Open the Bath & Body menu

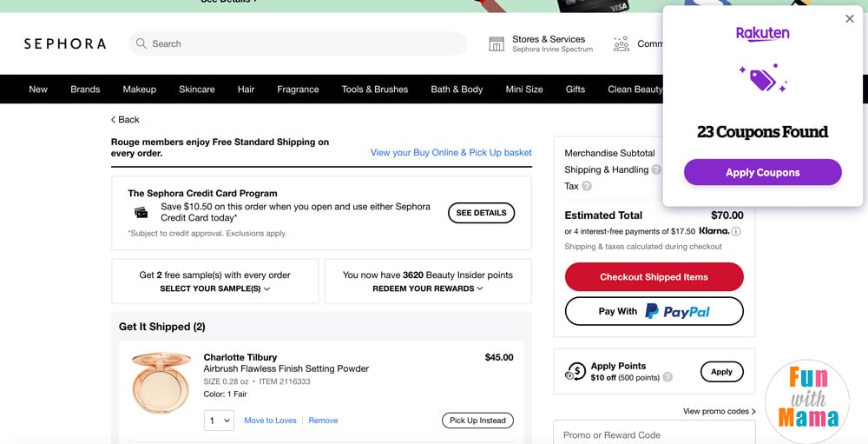pyautogui.click(x=457, y=89)
